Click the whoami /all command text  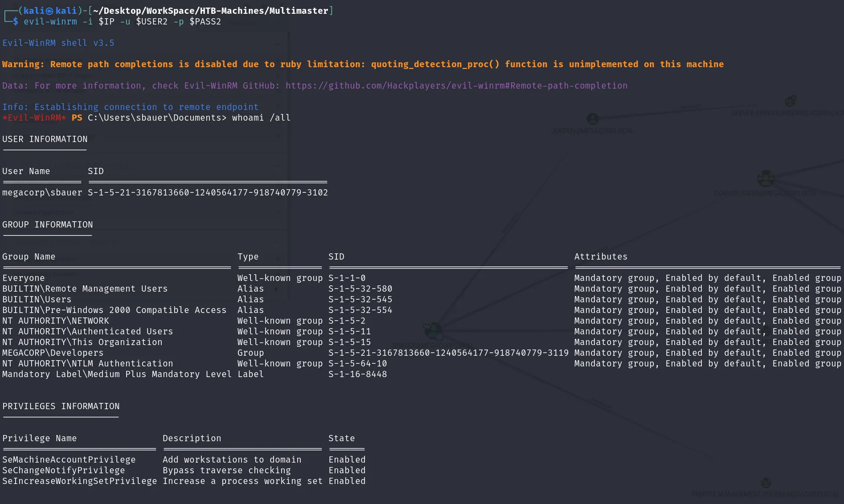pyautogui.click(x=261, y=118)
